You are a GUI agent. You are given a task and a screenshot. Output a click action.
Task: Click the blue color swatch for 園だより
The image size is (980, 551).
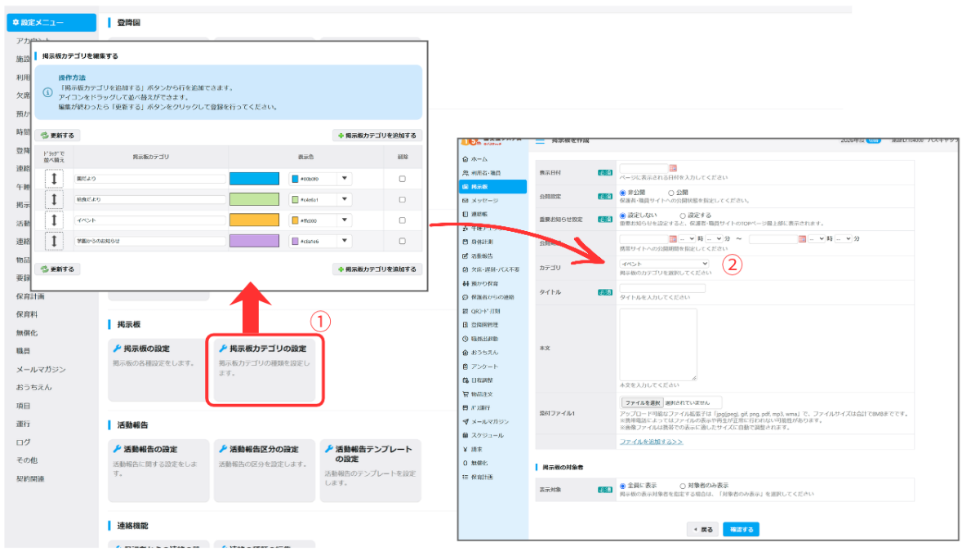255,179
